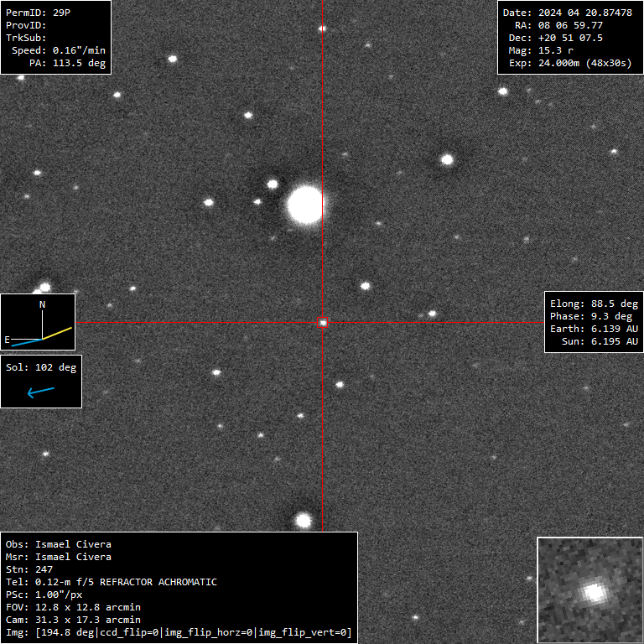Click the 'N' label on the compass
Image resolution: width=644 pixels, height=644 pixels.
(42, 304)
